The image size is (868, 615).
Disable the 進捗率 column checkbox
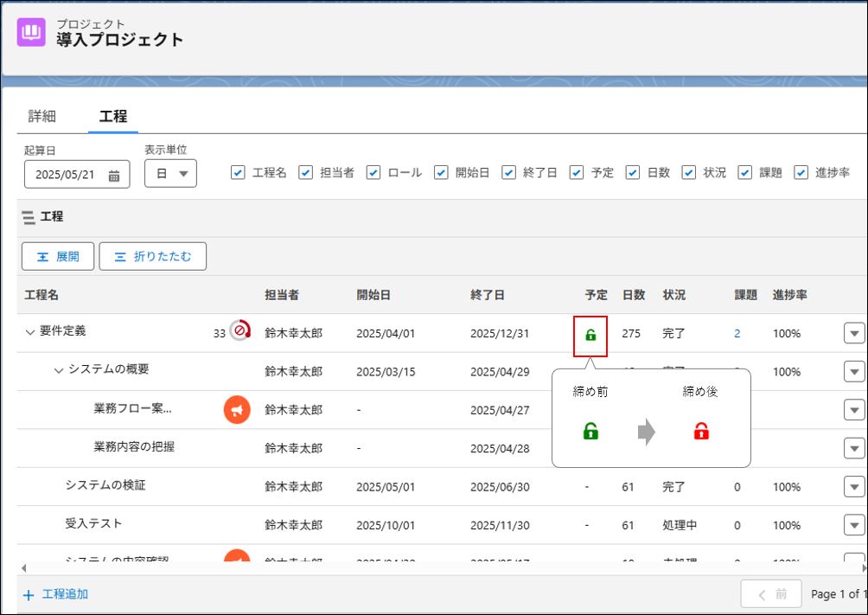(801, 172)
